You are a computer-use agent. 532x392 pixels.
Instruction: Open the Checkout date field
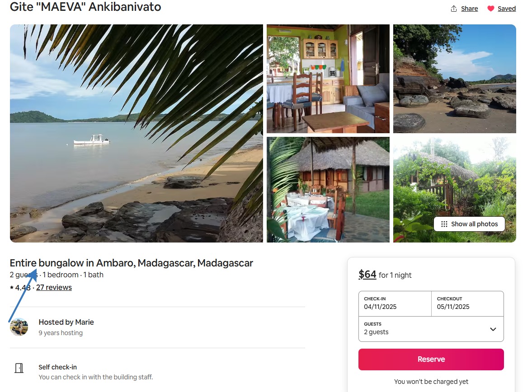[x=467, y=303]
